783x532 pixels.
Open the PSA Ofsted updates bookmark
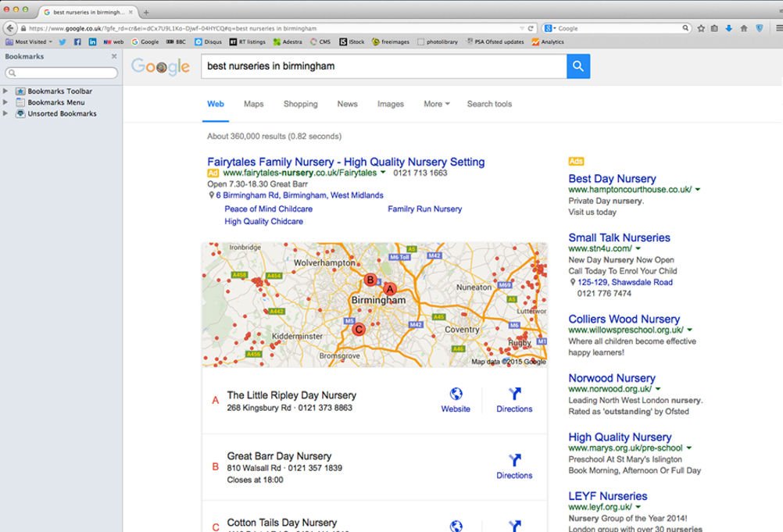[495, 42]
